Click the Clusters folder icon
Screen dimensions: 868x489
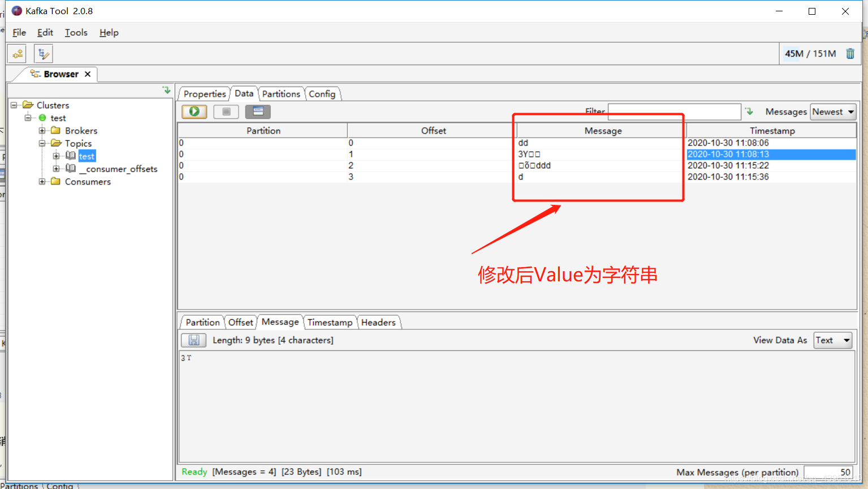28,105
